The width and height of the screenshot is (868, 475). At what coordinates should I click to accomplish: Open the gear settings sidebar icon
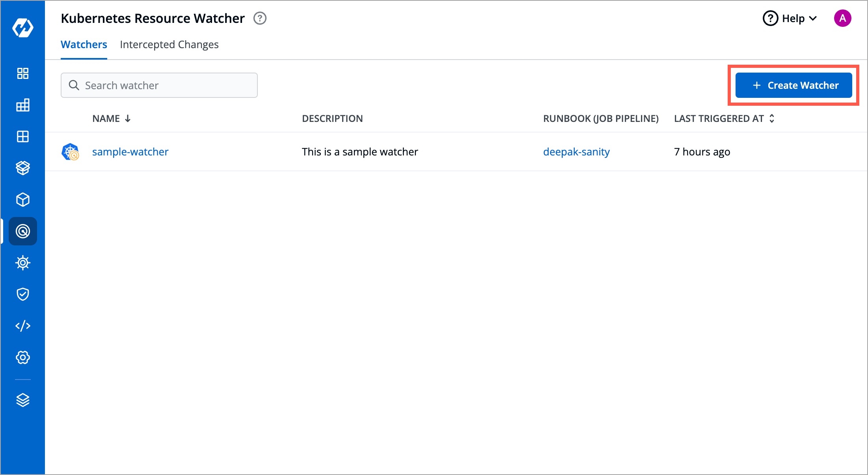click(23, 357)
